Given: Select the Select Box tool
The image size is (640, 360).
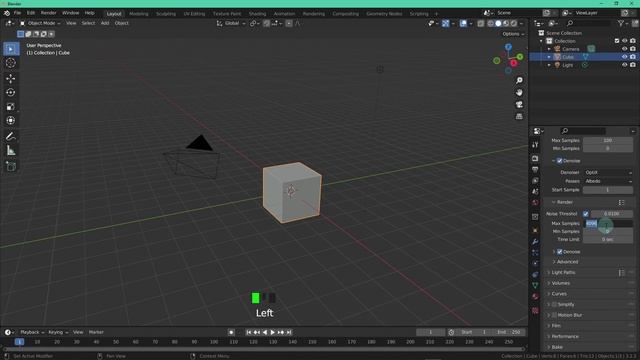Looking at the screenshot, I should (11, 49).
